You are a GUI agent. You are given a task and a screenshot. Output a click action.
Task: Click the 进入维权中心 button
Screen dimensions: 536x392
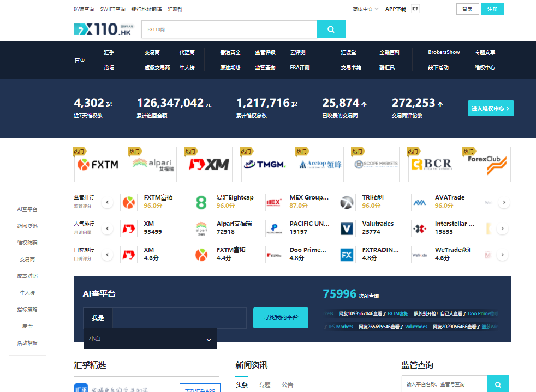pos(491,108)
